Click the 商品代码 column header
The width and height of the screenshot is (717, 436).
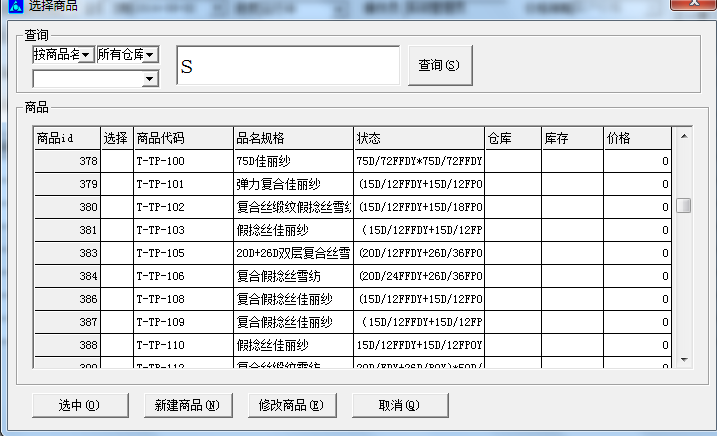(x=183, y=138)
